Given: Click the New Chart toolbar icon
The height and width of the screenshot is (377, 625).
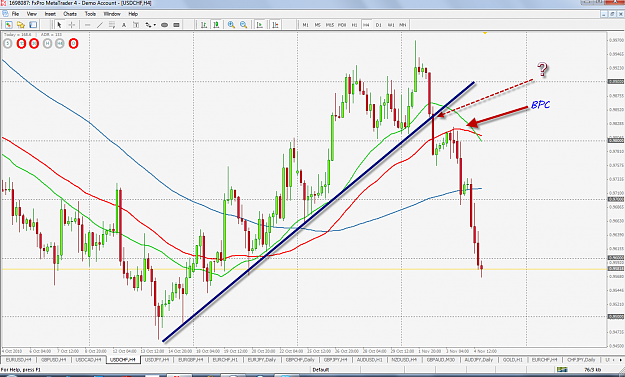Looking at the screenshot, I should pyautogui.click(x=8, y=25).
